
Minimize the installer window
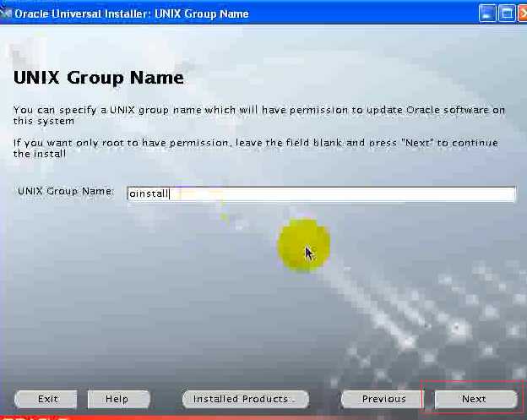click(x=487, y=14)
